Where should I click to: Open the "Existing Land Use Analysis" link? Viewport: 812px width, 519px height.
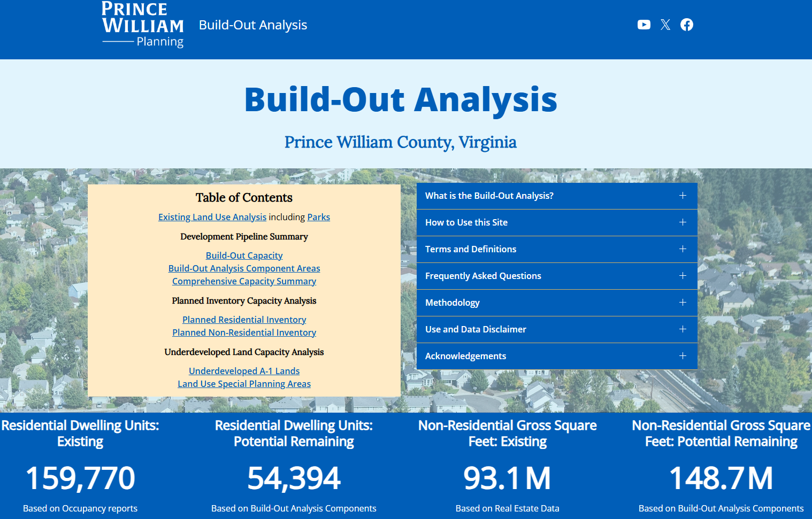click(212, 216)
